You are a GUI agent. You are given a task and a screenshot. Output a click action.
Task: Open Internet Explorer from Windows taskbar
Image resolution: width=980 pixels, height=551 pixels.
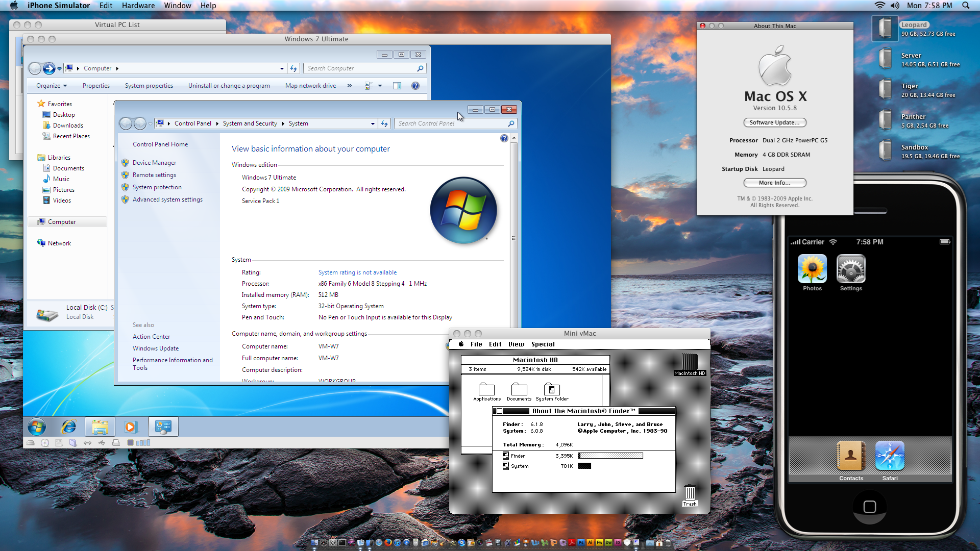click(x=68, y=427)
